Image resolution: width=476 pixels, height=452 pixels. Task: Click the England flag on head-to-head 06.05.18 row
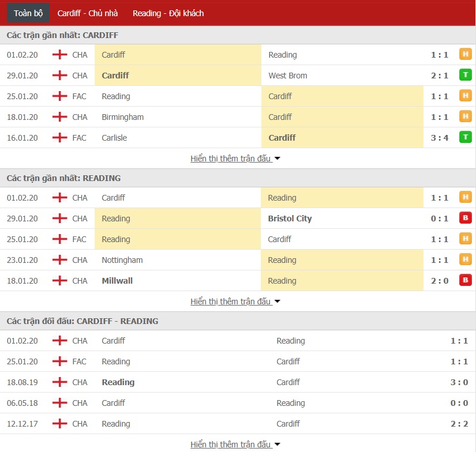click(x=60, y=402)
